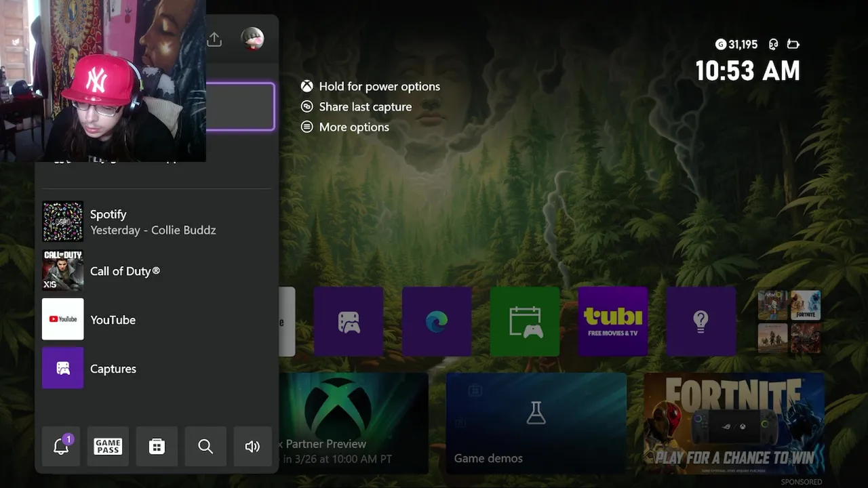Screen dimensions: 868x488
Task: Select the profile avatar in the guide
Action: tap(252, 39)
